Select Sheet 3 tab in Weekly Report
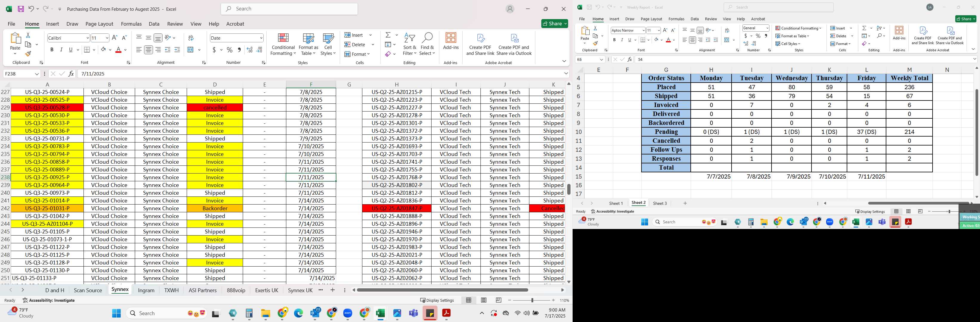Image resolution: width=980 pixels, height=322 pixels. tap(660, 203)
